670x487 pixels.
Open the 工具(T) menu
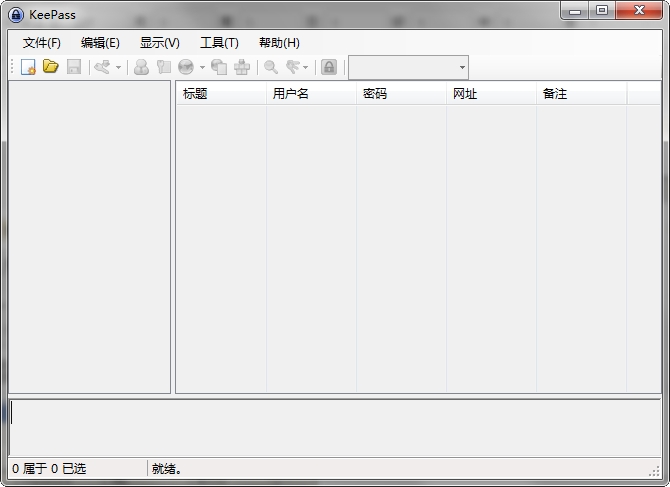[x=219, y=43]
